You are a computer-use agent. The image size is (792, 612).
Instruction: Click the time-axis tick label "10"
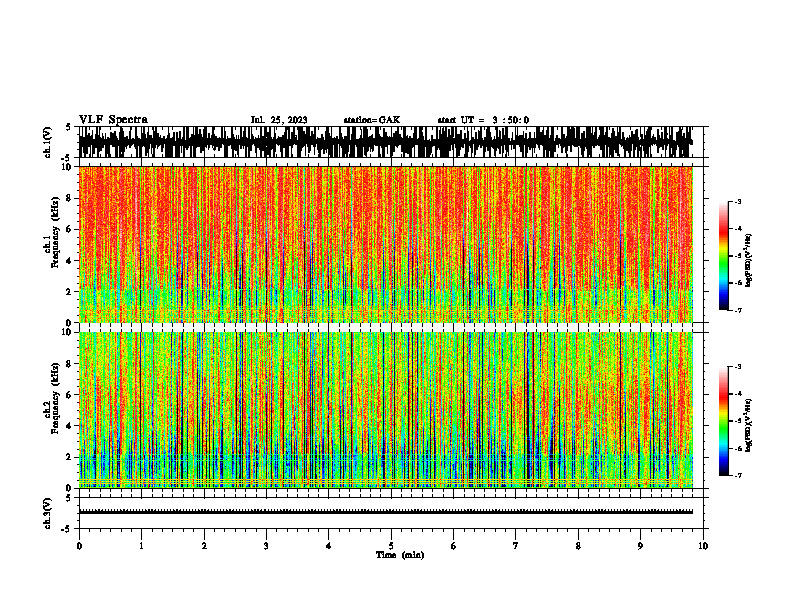pyautogui.click(x=703, y=546)
